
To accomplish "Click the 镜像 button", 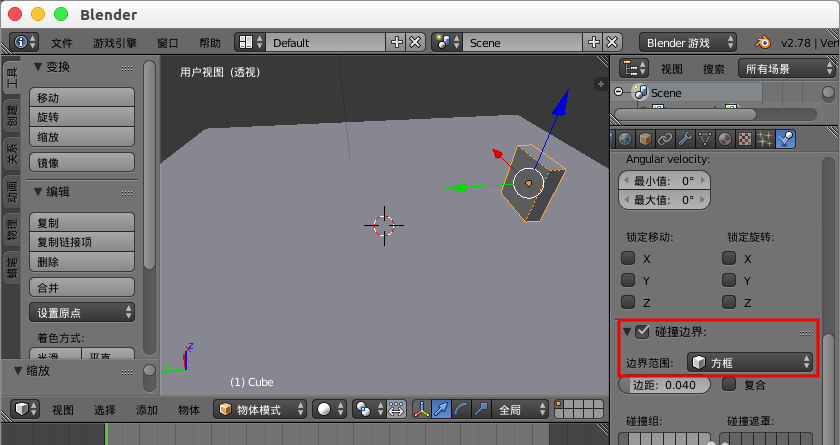I will 81,162.
